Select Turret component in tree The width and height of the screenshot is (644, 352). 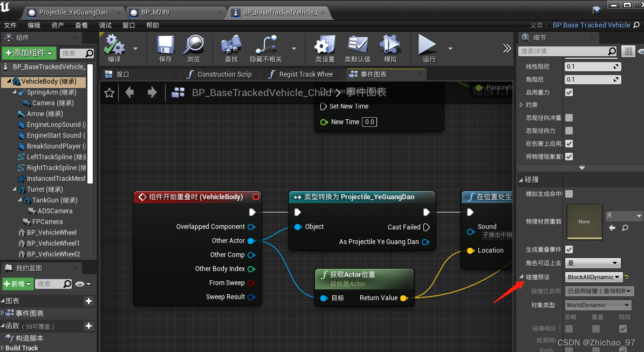(x=45, y=189)
